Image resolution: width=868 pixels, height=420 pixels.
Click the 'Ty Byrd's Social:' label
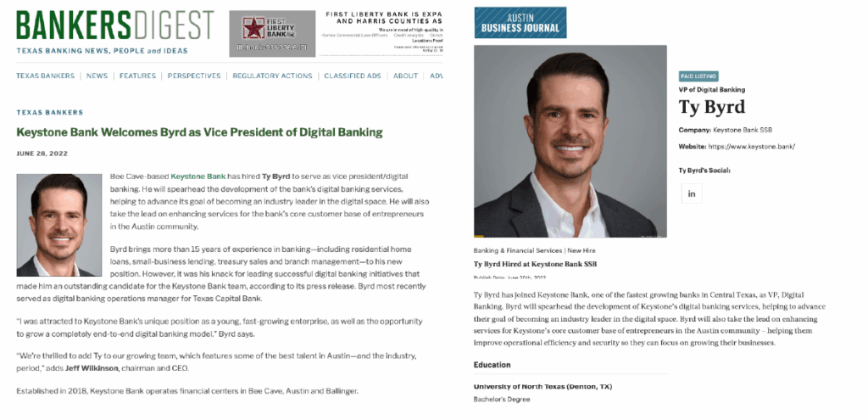click(704, 171)
